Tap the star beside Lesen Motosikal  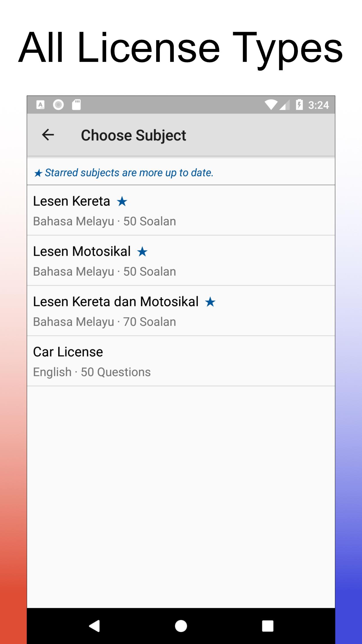point(142,251)
